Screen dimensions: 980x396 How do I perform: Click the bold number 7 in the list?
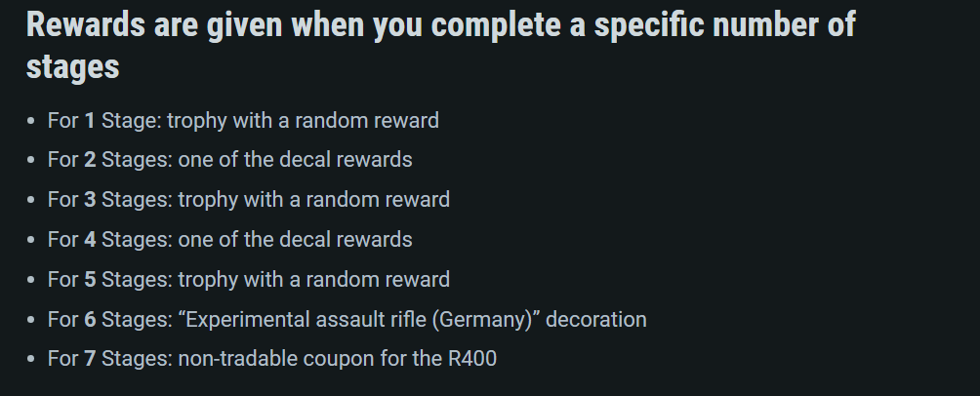coord(90,359)
